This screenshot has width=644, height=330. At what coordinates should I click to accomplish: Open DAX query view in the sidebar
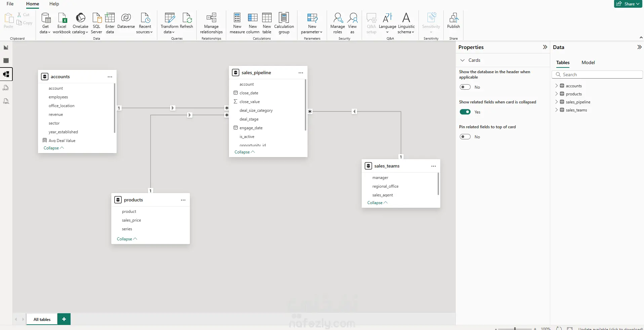[6, 88]
